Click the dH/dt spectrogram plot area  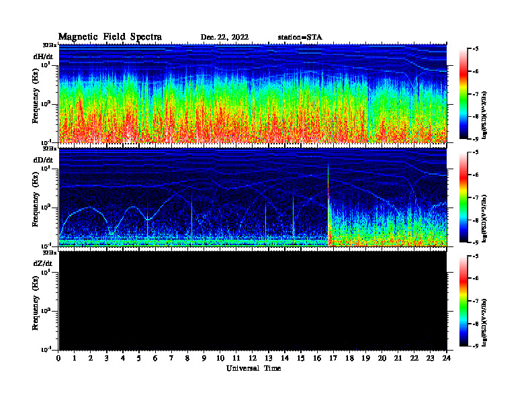pos(253,93)
